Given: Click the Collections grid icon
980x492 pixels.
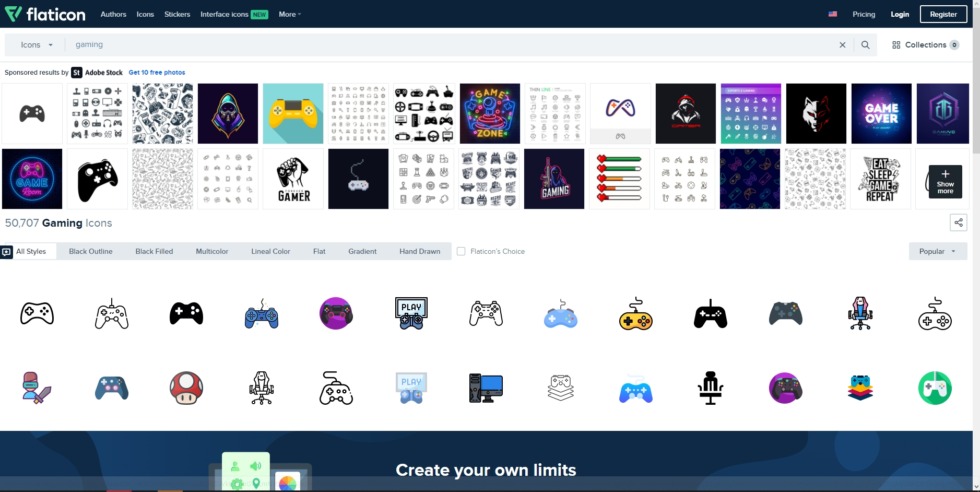Looking at the screenshot, I should 896,45.
